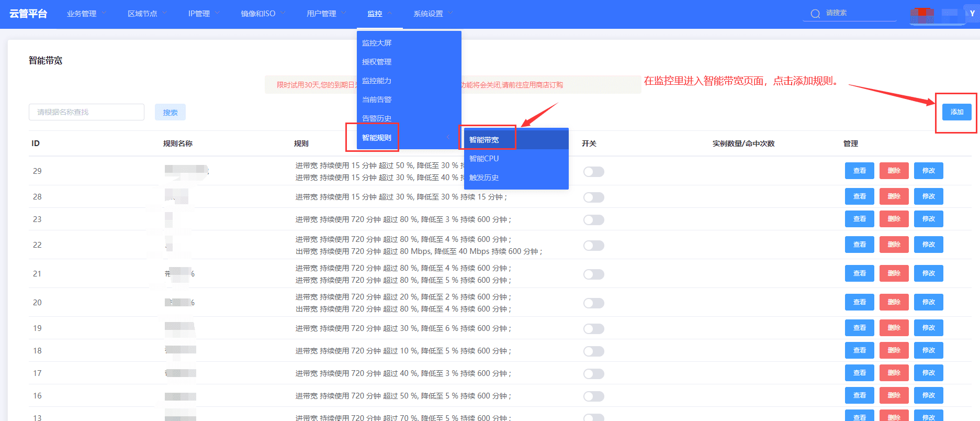The height and width of the screenshot is (421, 980).
Task: Click the 管理 column header
Action: 851,143
